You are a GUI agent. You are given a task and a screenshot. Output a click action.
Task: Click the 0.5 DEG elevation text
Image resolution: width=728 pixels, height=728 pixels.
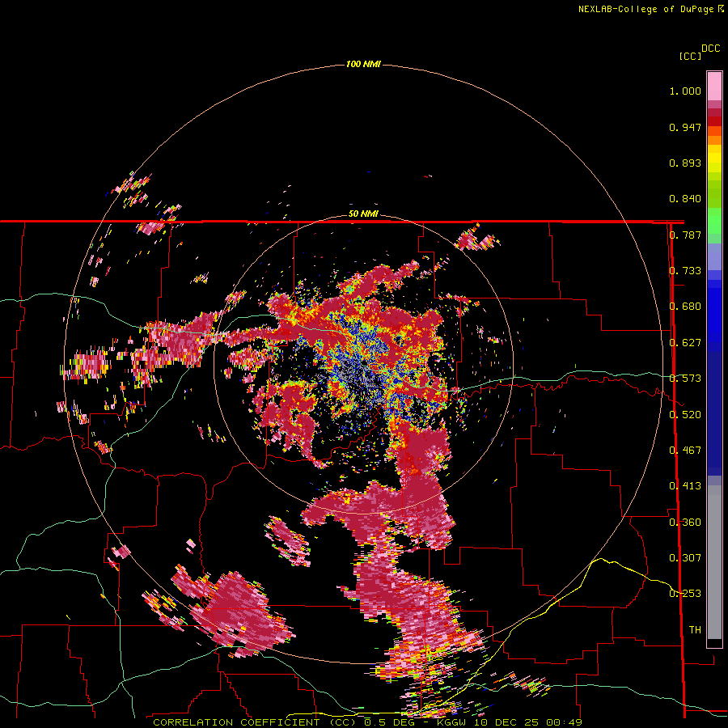click(x=389, y=722)
